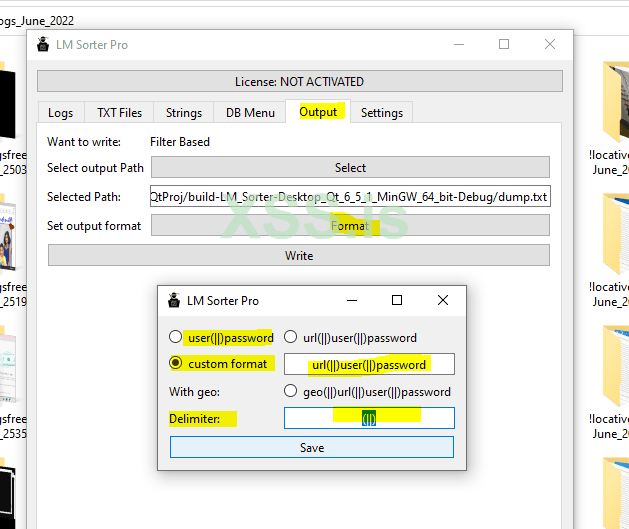Screen dimensions: 629x529
Task: Click the custom format text field
Action: [369, 364]
